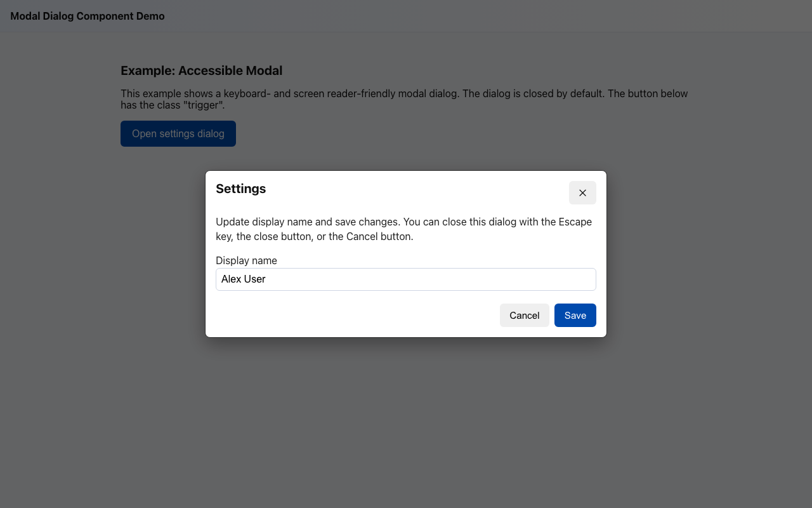Viewport: 812px width, 508px height.
Task: Click the Save action in the dialog footer
Action: coord(575,315)
